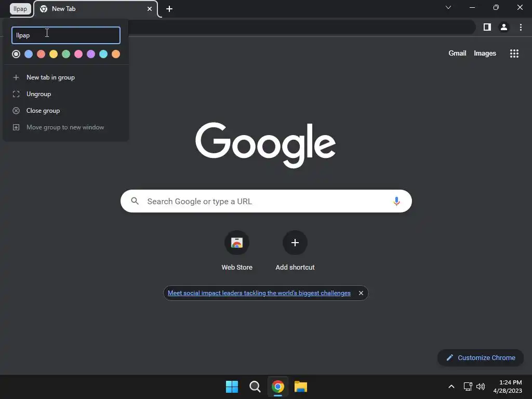Viewport: 532px width, 399px height.
Task: Choose Close group menu entry
Action: [x=66, y=111]
